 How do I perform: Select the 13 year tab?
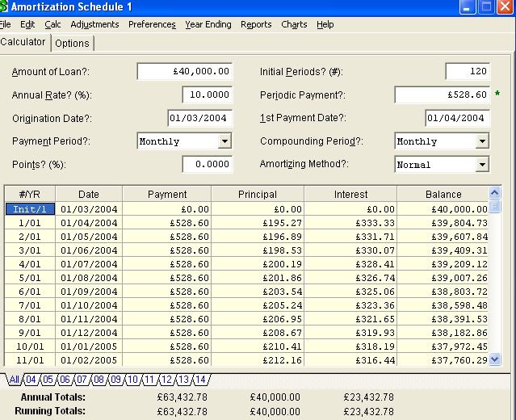183,379
